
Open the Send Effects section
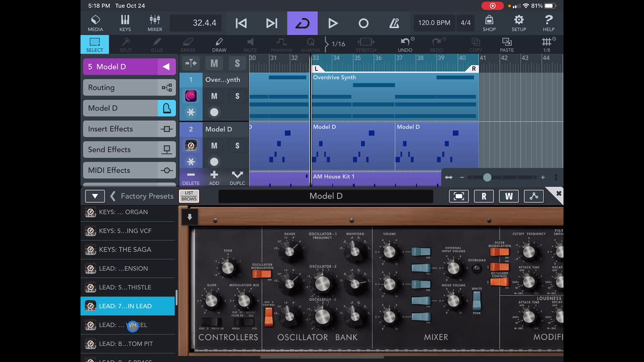[129, 149]
